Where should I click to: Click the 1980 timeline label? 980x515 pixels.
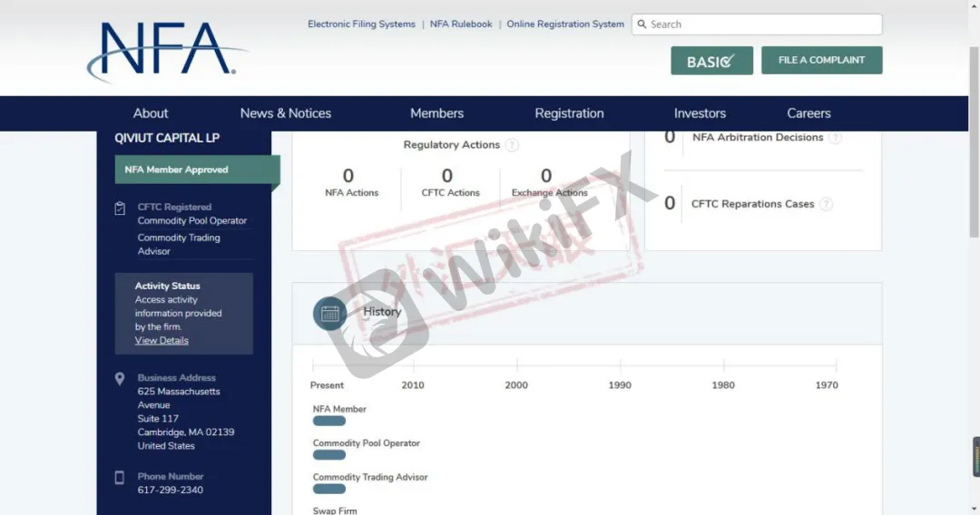723,385
